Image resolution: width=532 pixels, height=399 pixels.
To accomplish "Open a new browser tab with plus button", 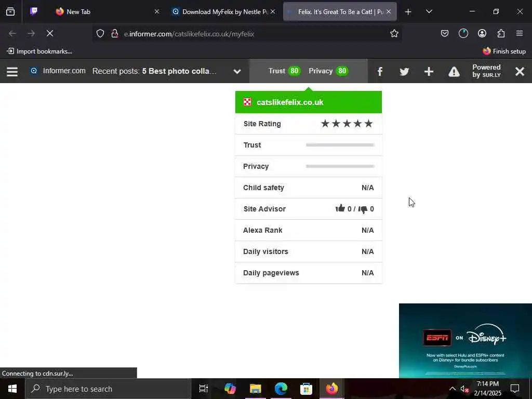I will coord(408,12).
